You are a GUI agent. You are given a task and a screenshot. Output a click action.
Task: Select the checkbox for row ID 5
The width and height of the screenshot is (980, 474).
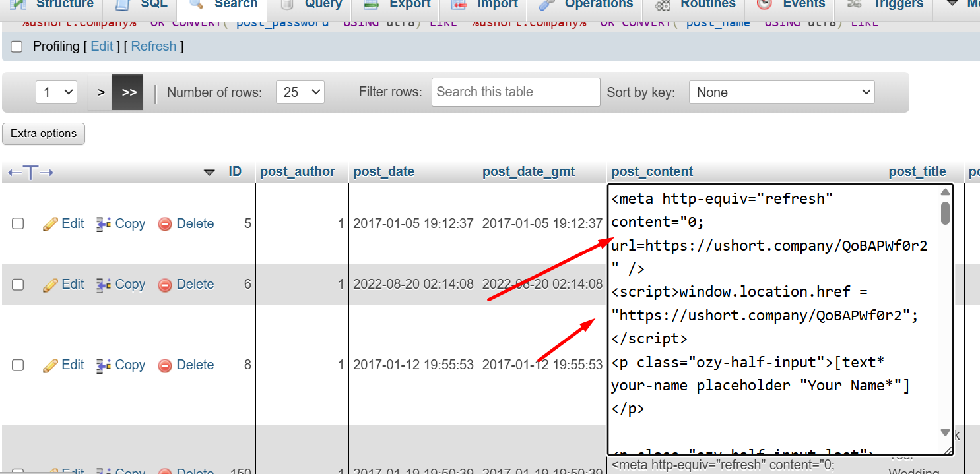pos(18,224)
